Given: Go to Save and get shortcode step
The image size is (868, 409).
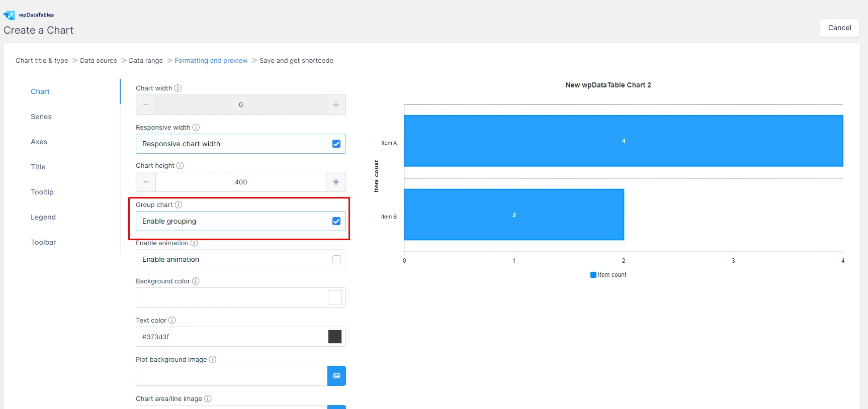Looking at the screenshot, I should [x=296, y=60].
